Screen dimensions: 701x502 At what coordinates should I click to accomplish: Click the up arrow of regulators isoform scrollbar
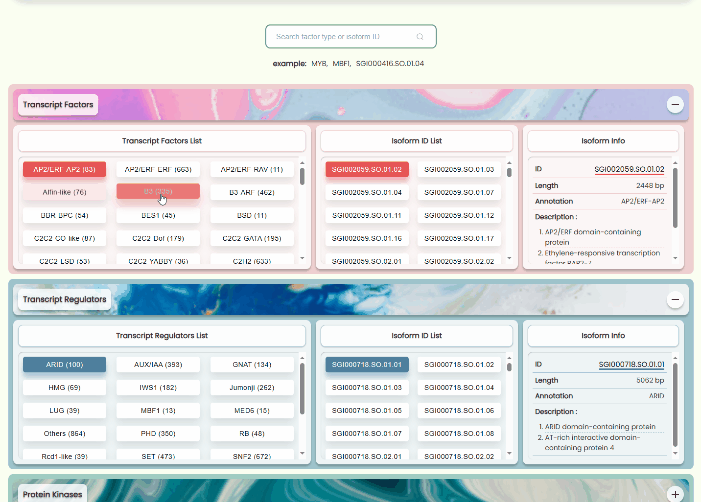coord(509,358)
